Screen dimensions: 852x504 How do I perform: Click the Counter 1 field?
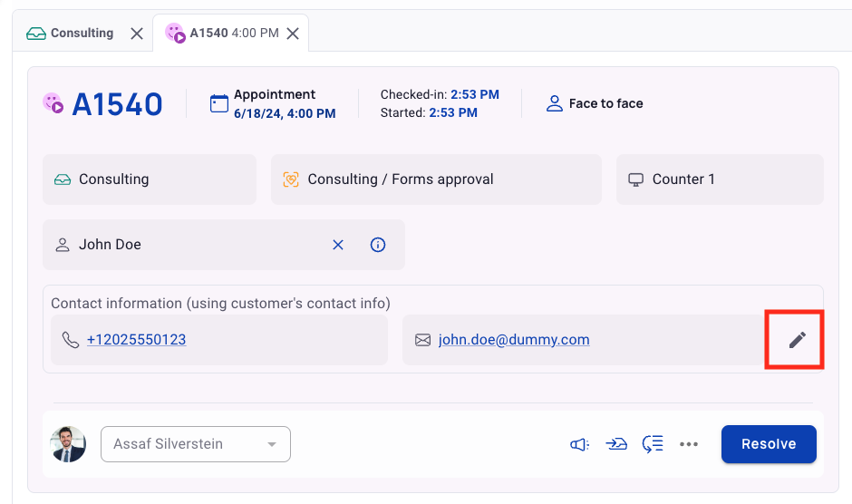(720, 179)
